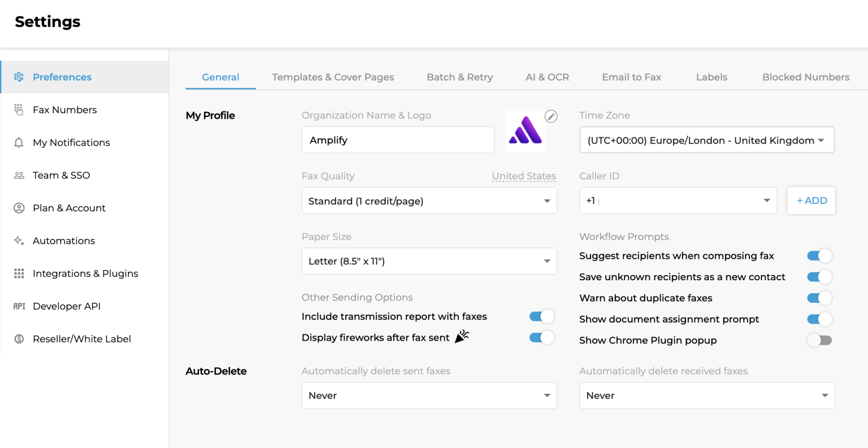
Task: Click the United States link
Action: (524, 176)
